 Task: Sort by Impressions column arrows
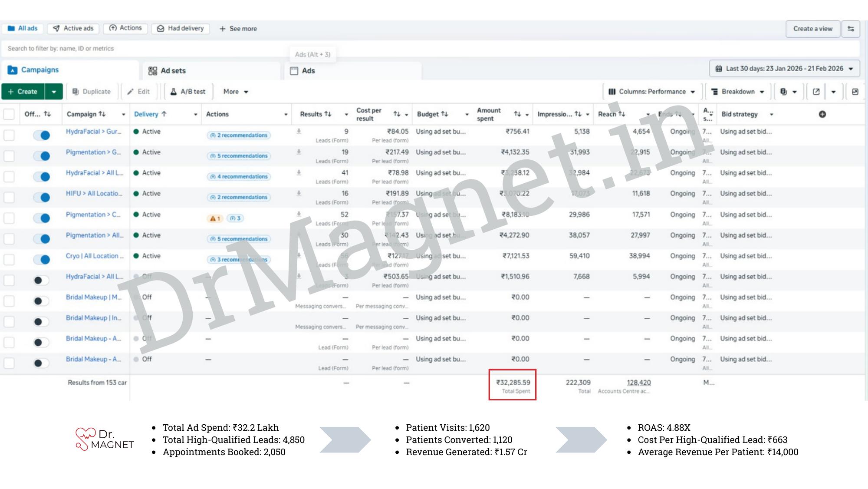tap(578, 114)
